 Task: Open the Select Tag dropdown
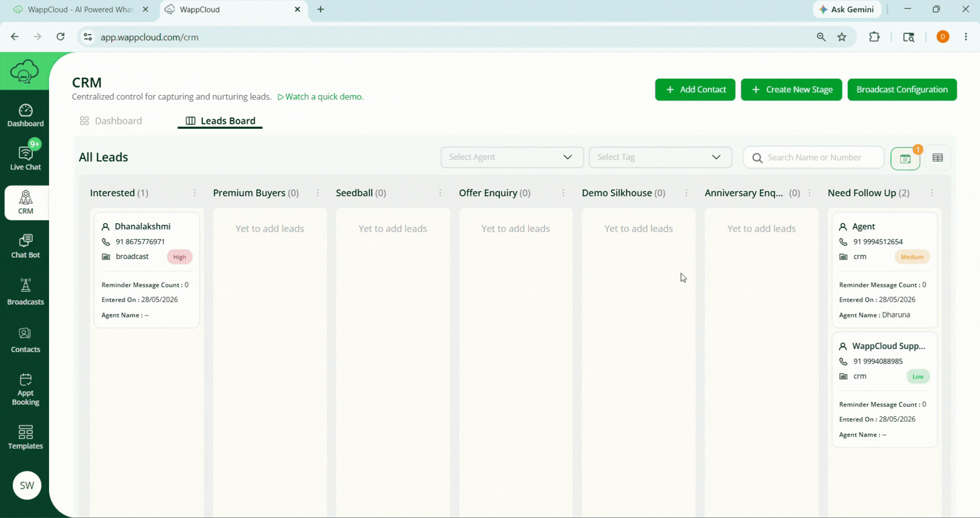click(660, 157)
